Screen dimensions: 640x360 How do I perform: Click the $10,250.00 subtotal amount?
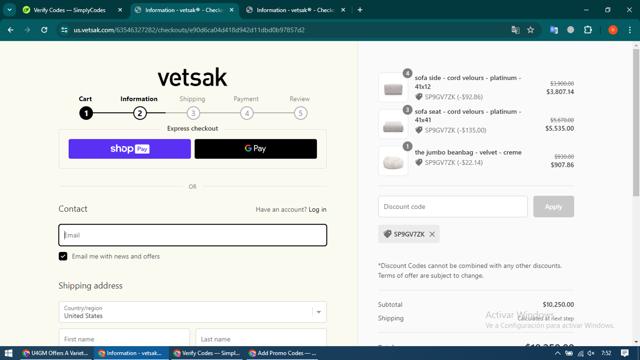tap(558, 304)
